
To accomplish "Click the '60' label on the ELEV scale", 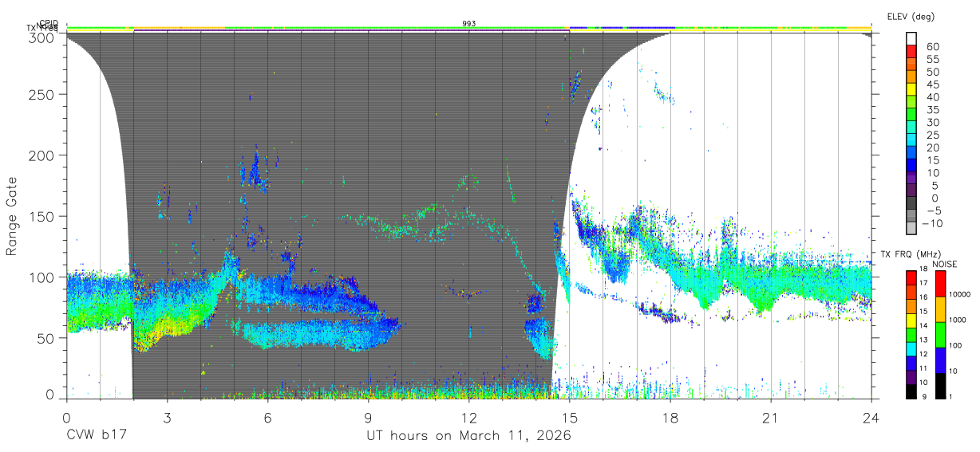I will (933, 46).
